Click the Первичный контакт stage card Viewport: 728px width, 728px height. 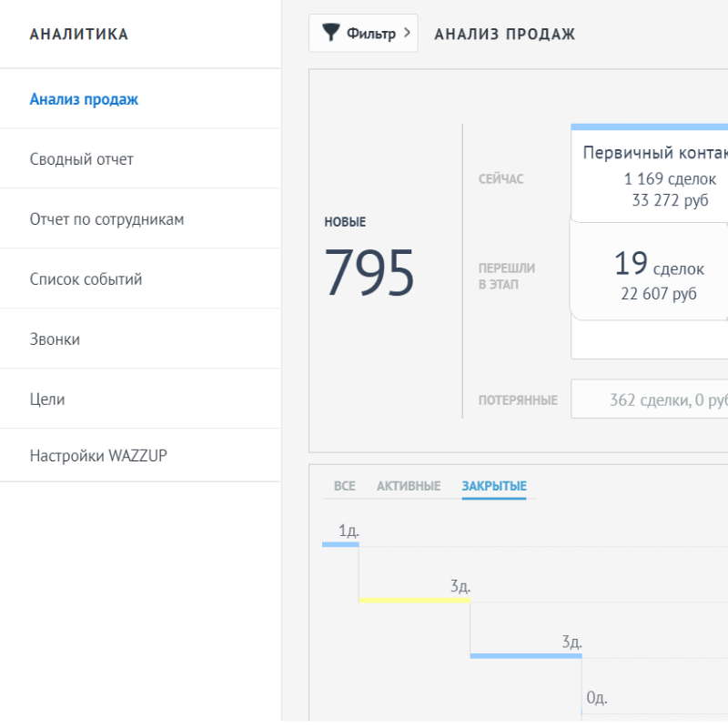(650, 175)
